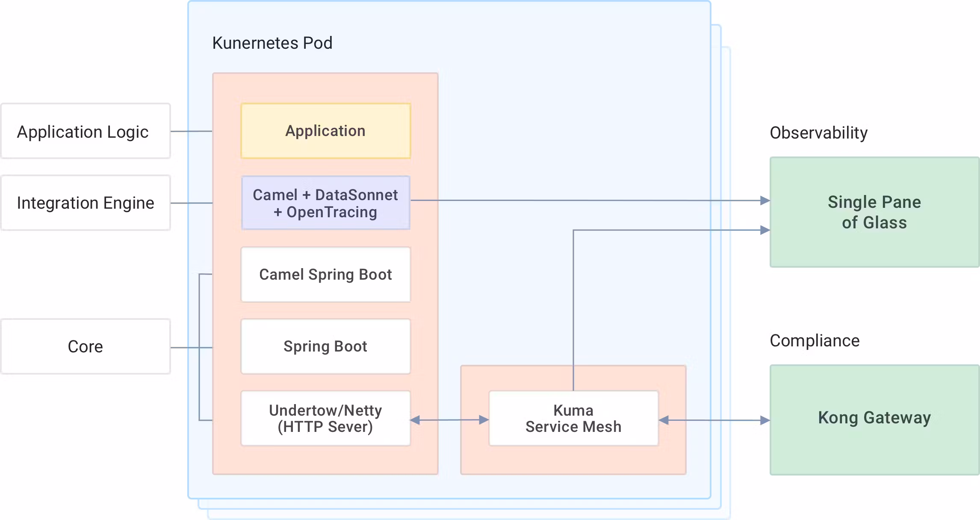Click the Compliance heading
Screen dimensions: 980x520
tap(814, 341)
